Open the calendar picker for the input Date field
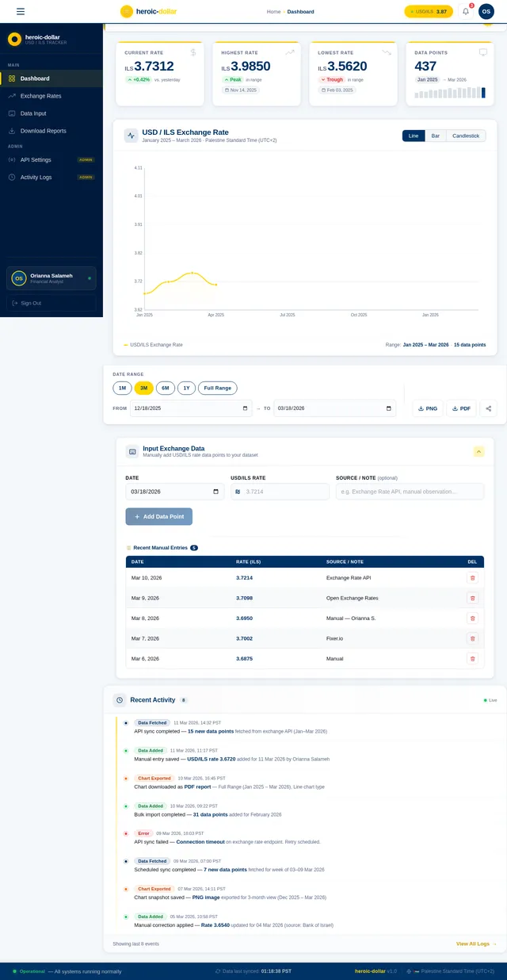Screen dimensions: 507x980 (216, 492)
